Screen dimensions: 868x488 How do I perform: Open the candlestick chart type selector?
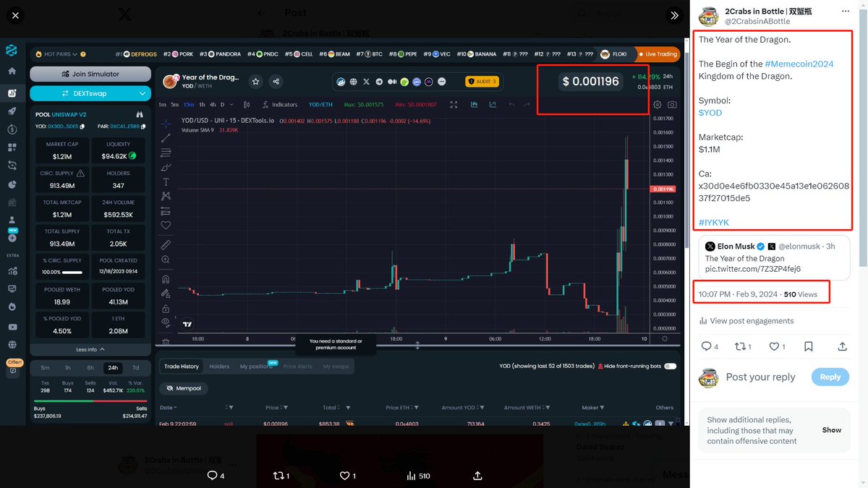click(x=247, y=105)
